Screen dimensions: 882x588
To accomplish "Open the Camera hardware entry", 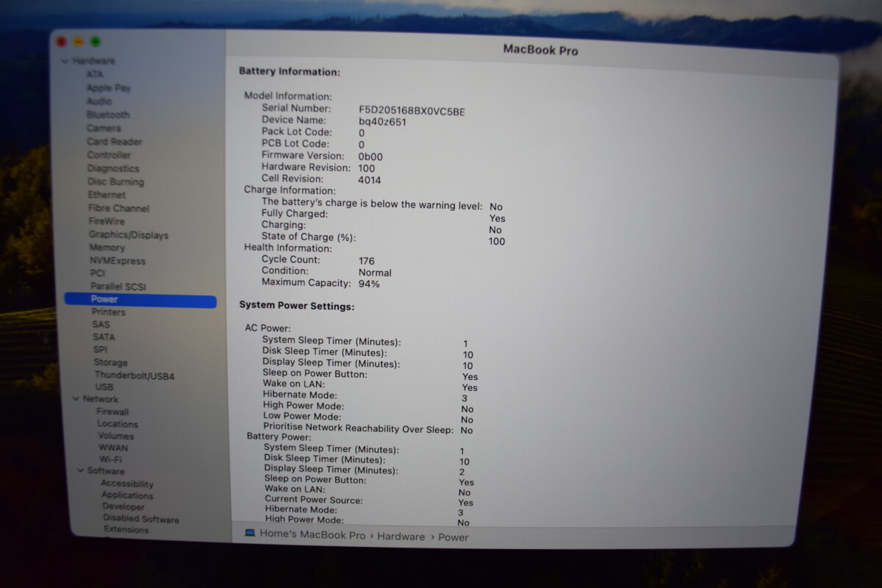I will point(104,128).
